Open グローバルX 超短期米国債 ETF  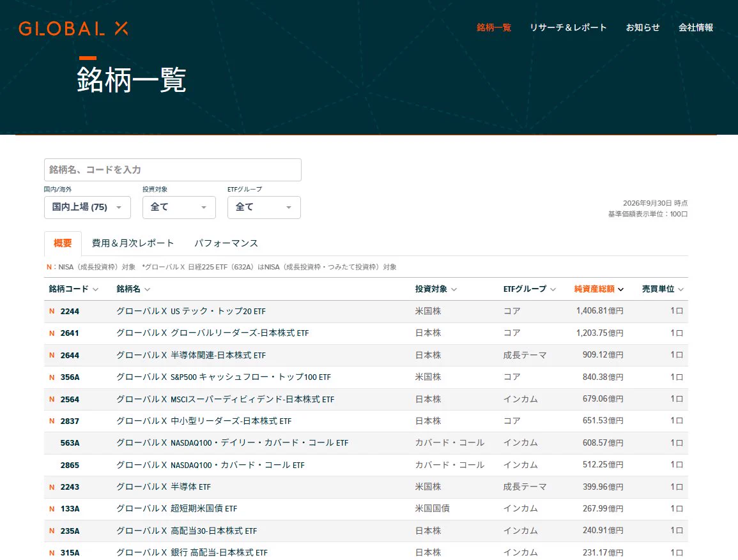[176, 509]
